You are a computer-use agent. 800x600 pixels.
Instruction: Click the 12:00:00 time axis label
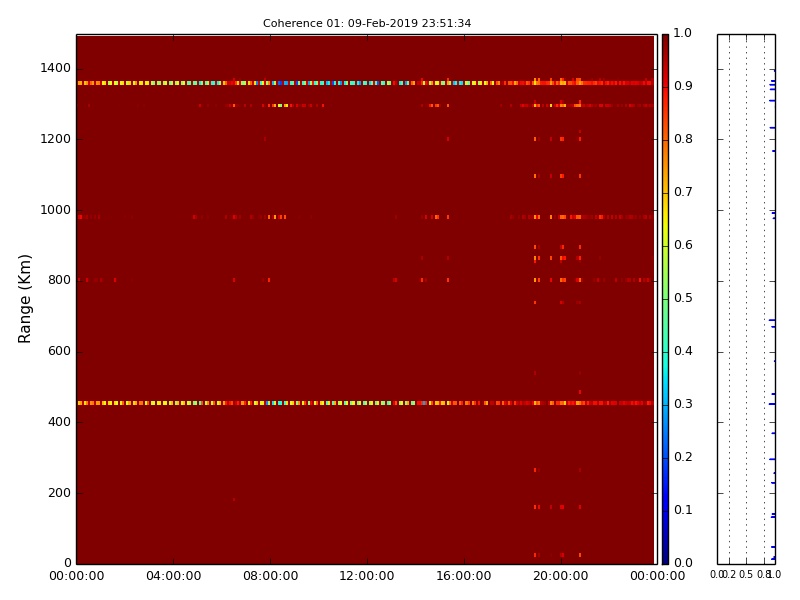click(x=367, y=576)
